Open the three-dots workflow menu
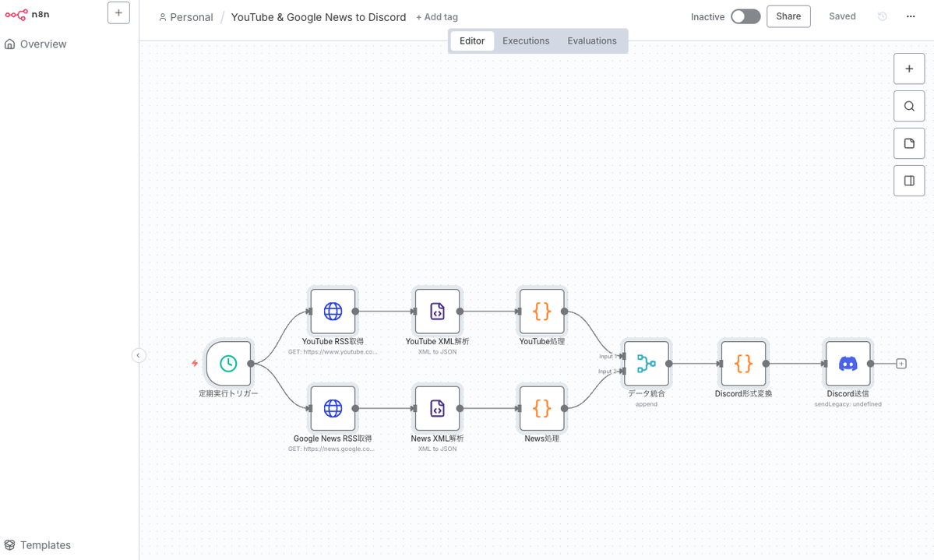The height and width of the screenshot is (560, 934). coord(910,16)
